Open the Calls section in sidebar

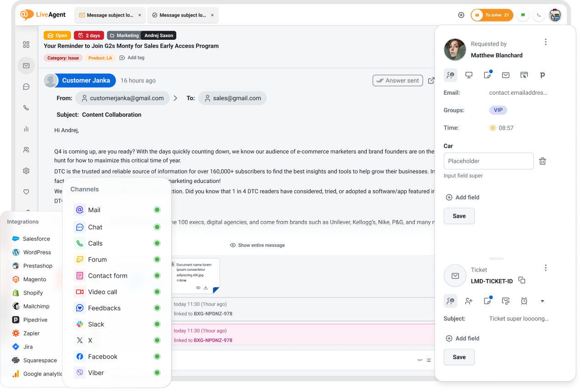pos(26,107)
